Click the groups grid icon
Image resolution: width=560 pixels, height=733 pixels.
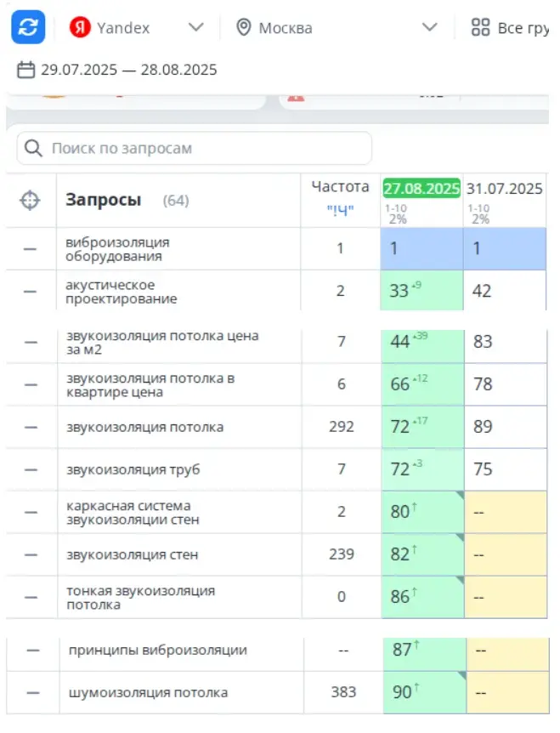pyautogui.click(x=481, y=28)
